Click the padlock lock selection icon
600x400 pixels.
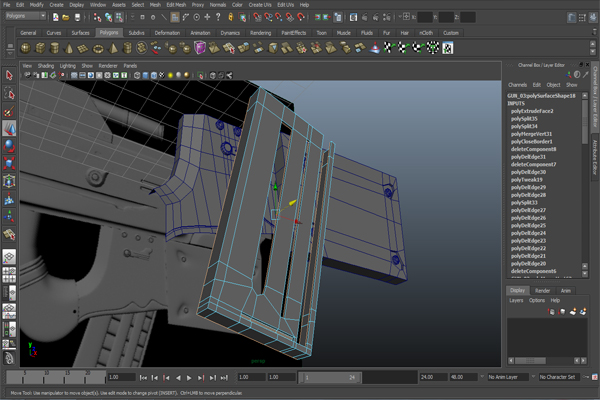point(231,17)
